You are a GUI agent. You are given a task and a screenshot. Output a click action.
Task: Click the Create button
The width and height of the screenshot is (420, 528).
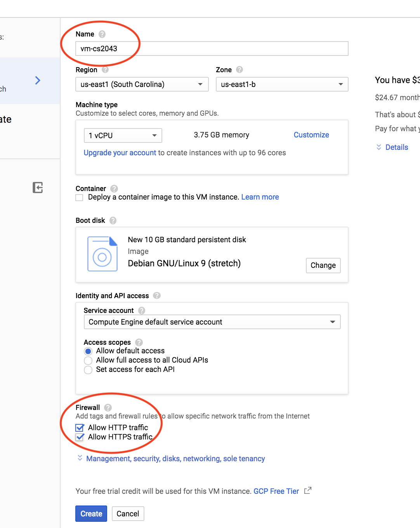click(91, 514)
